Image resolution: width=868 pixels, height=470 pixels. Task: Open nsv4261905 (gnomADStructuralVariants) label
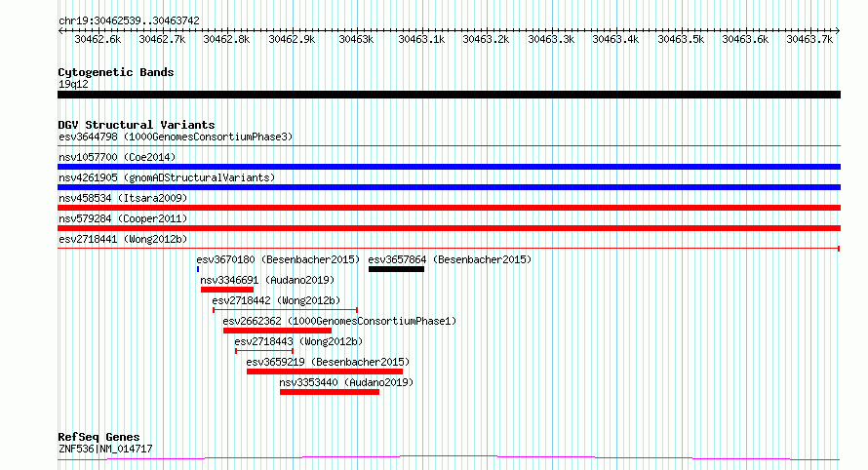point(167,177)
